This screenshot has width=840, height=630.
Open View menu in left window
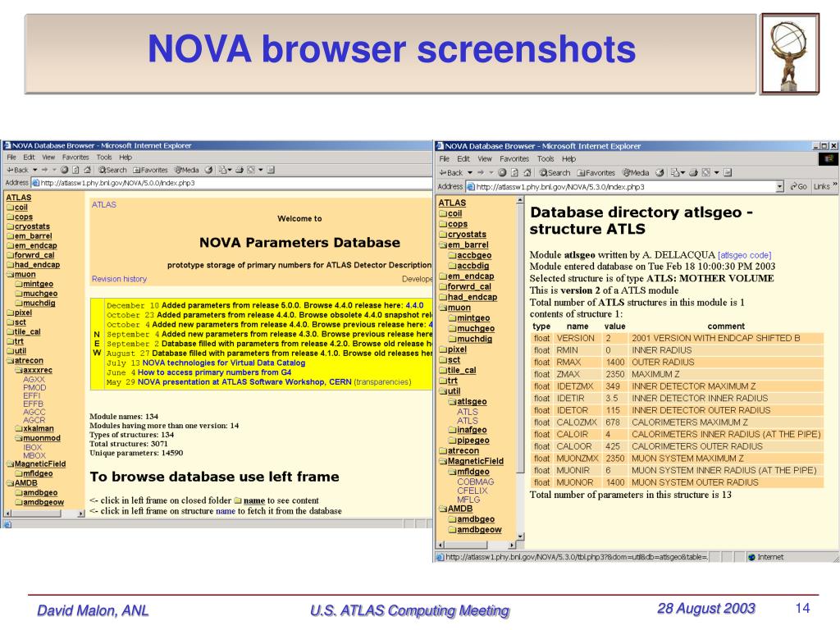click(48, 157)
